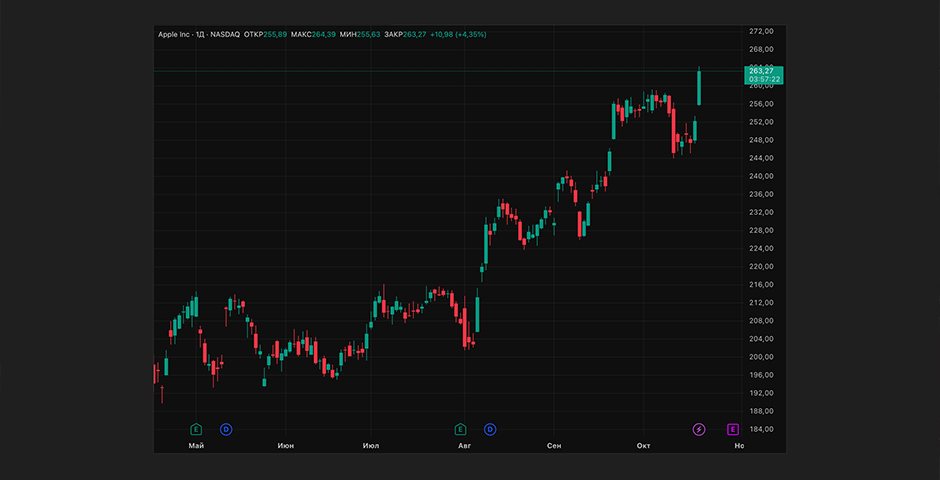
Task: Select the purple upcoming earnings E icon
Action: [733, 429]
